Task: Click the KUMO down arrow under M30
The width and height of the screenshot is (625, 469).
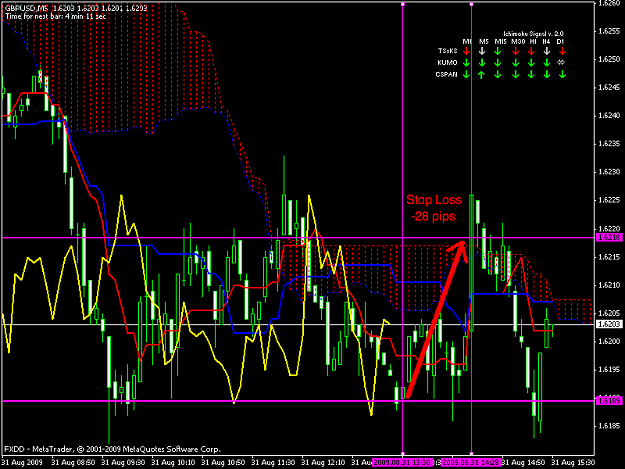Action: click(x=515, y=63)
